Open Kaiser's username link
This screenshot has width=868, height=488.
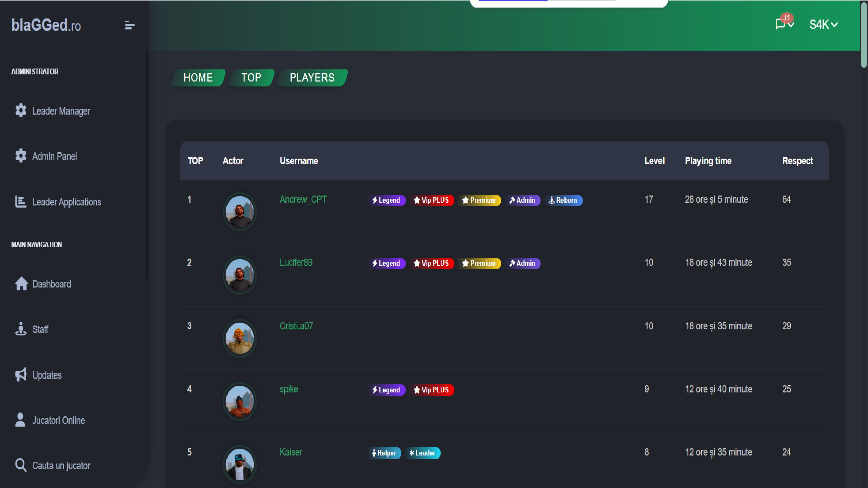291,452
